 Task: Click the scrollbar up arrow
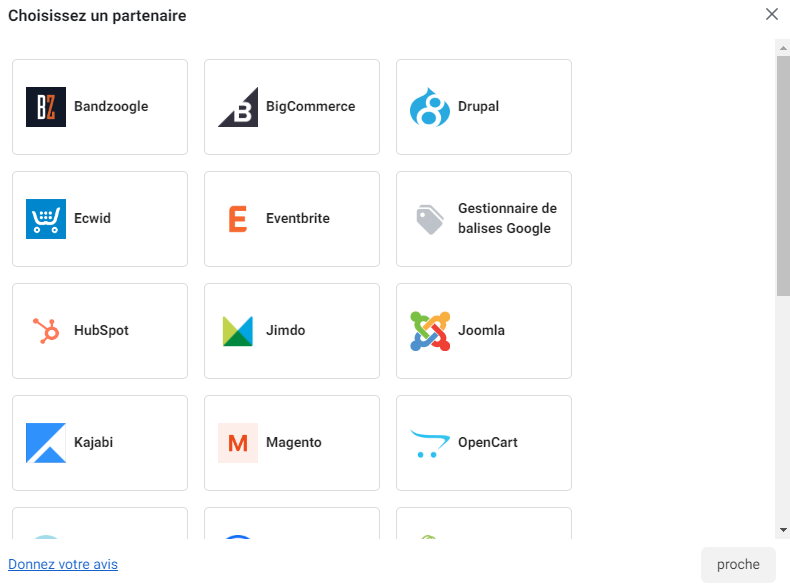tap(783, 48)
